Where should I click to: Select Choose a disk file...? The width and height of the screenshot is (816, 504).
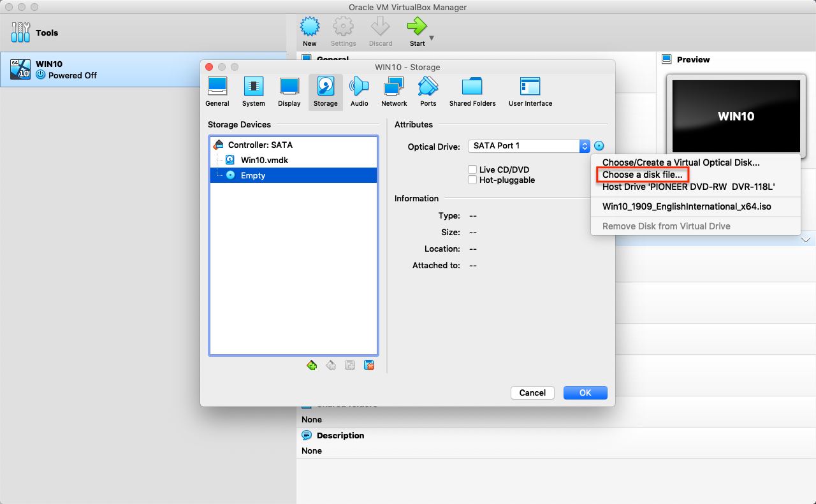tap(696, 175)
